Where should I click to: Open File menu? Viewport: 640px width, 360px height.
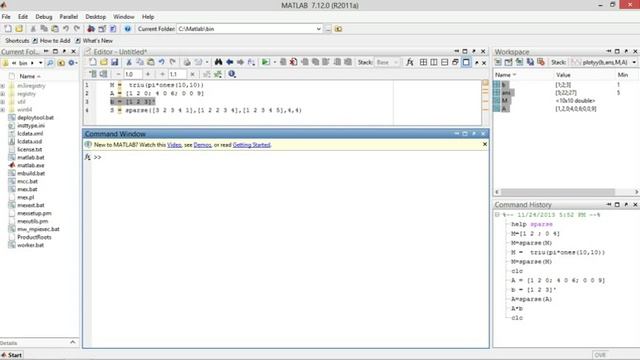pos(6,17)
